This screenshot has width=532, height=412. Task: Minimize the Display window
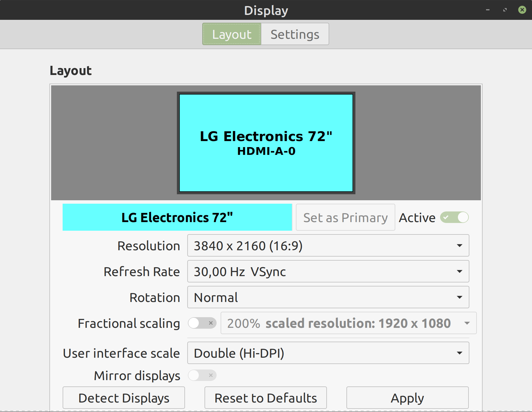click(488, 10)
